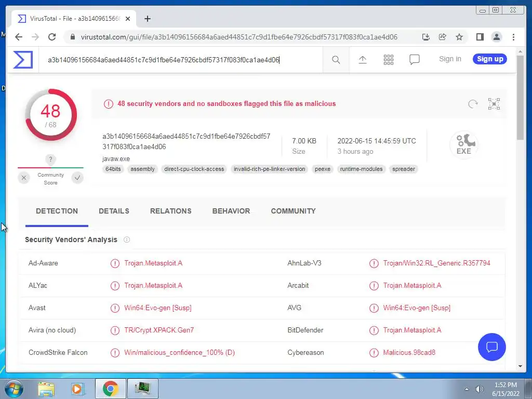
Task: Click the VirusTotal logo icon
Action: (x=23, y=60)
